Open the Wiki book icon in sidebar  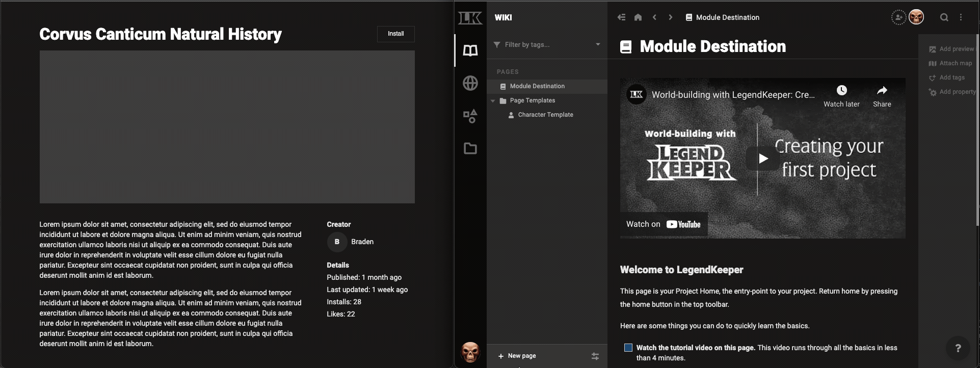click(470, 50)
